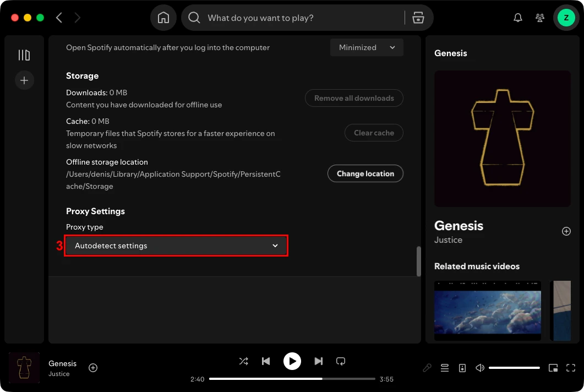Screen dimensions: 584x392
Task: Click the offline storage path text
Action: [x=173, y=180]
